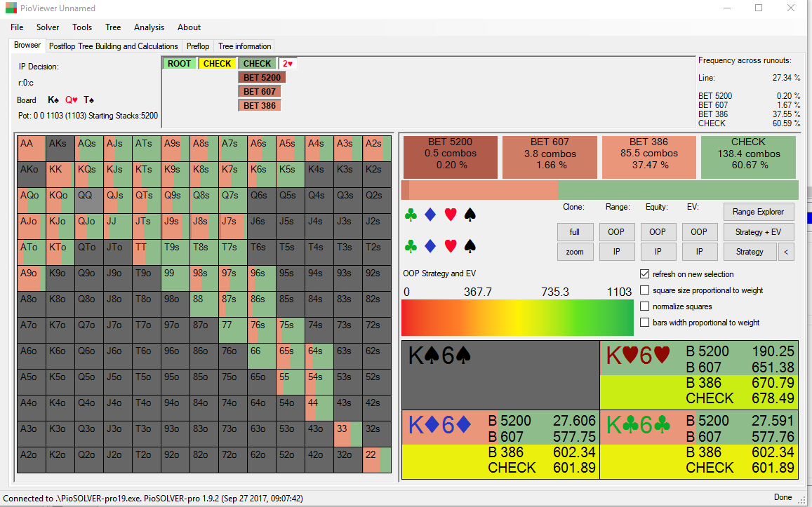Click the blue diamond icon in bottom suit row
812x507 pixels.
tap(430, 246)
